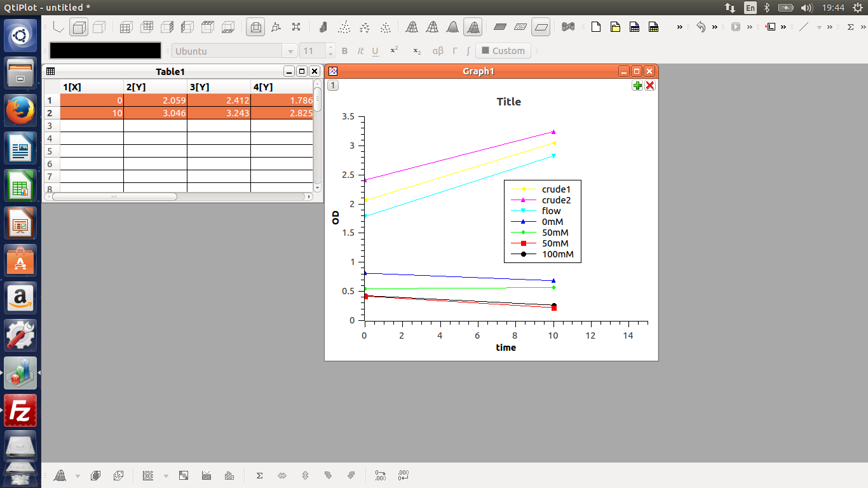
Task: Click the Table1 horizontal scrollbar
Action: 178,197
